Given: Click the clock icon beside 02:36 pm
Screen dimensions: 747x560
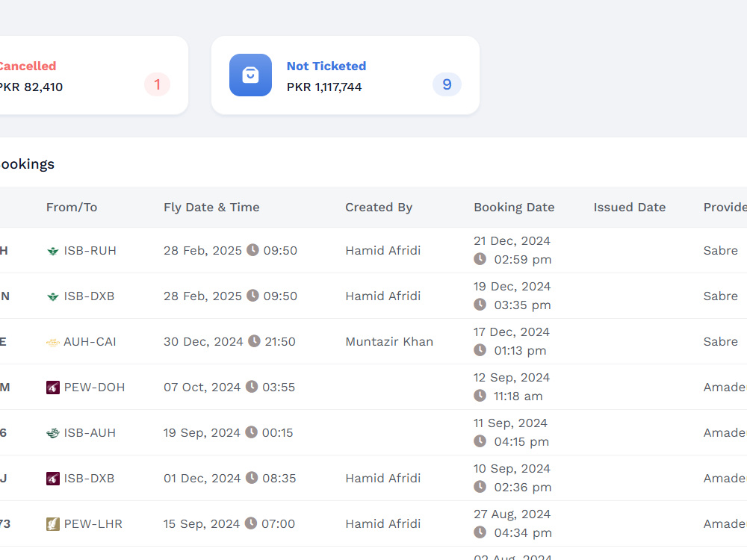Looking at the screenshot, I should pyautogui.click(x=480, y=487).
